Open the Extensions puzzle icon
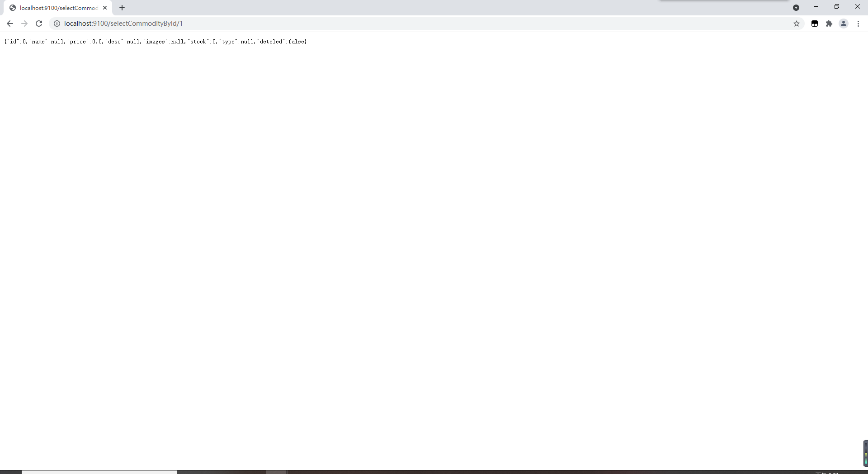 coord(829,24)
